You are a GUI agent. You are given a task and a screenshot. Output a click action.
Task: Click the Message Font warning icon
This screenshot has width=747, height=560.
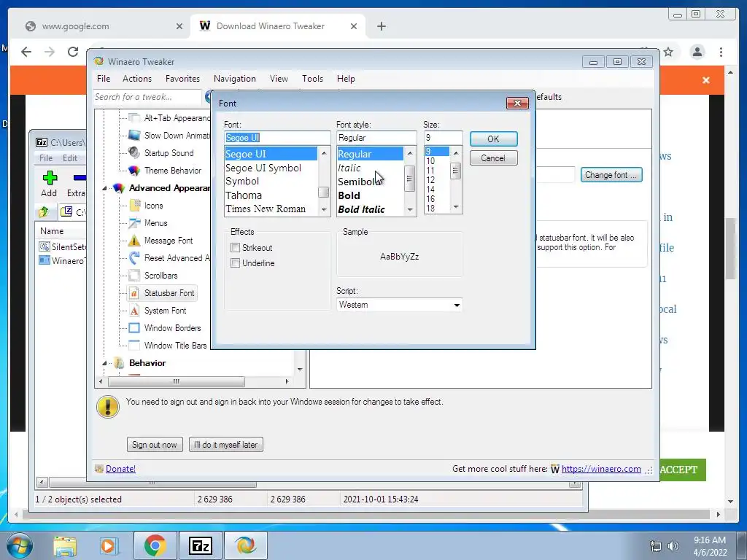(135, 241)
